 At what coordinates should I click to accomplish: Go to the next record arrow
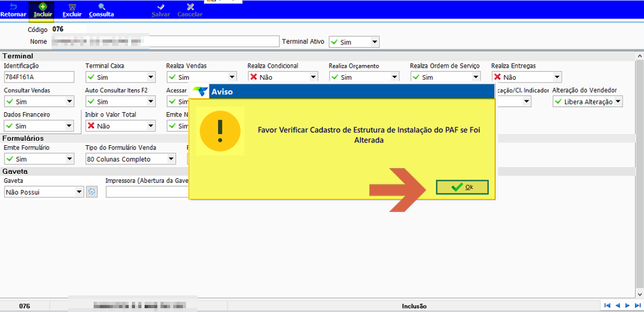627,306
